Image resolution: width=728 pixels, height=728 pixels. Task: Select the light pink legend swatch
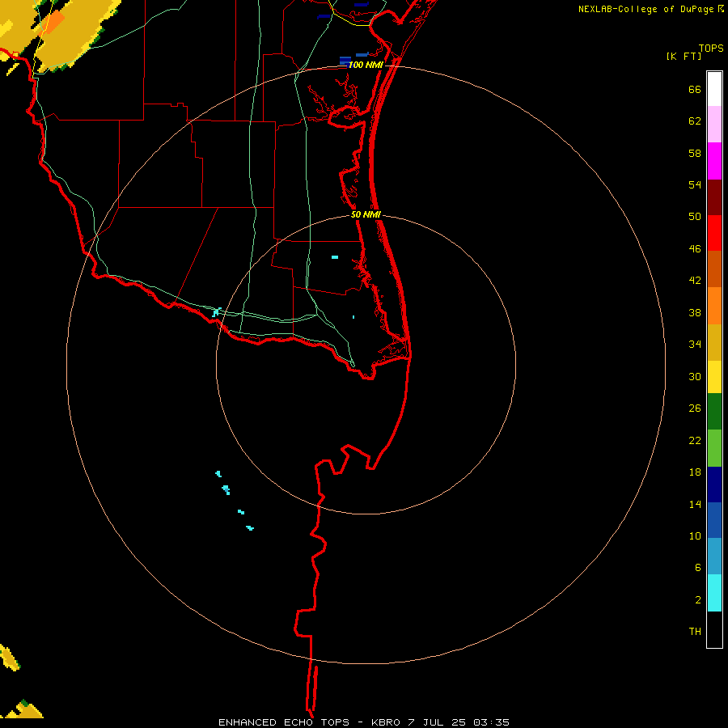click(x=714, y=125)
